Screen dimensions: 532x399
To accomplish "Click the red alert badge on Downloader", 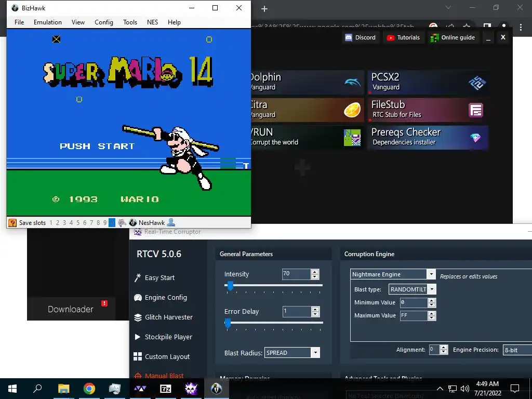I will pyautogui.click(x=104, y=303).
